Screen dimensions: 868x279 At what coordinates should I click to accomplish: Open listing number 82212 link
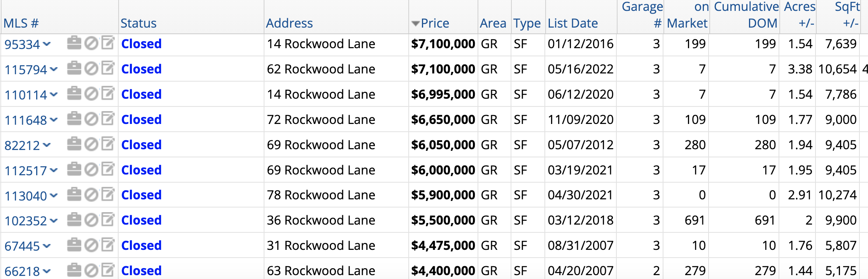(22, 145)
